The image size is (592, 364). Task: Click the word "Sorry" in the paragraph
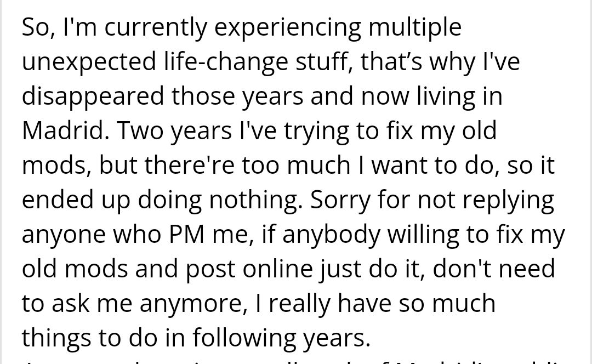coord(340,201)
